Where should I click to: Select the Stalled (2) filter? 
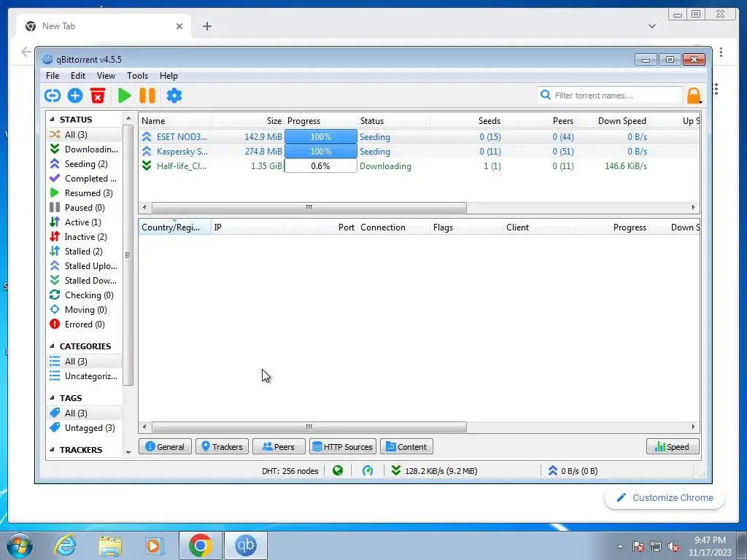85,252
